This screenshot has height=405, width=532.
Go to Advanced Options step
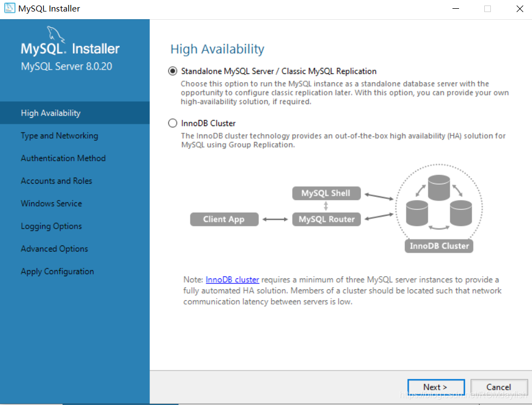click(54, 249)
